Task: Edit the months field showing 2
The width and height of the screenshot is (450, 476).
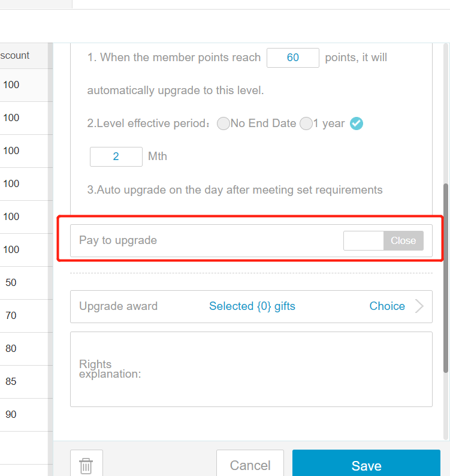Action: [x=116, y=156]
